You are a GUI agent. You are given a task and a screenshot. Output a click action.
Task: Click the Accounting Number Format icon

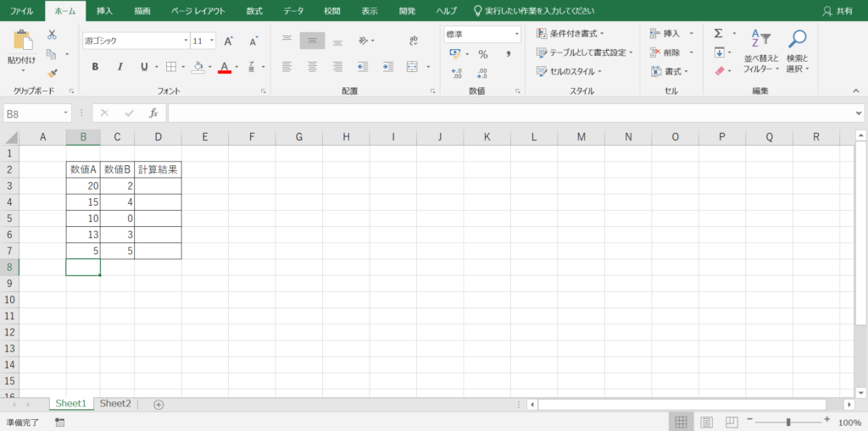455,53
